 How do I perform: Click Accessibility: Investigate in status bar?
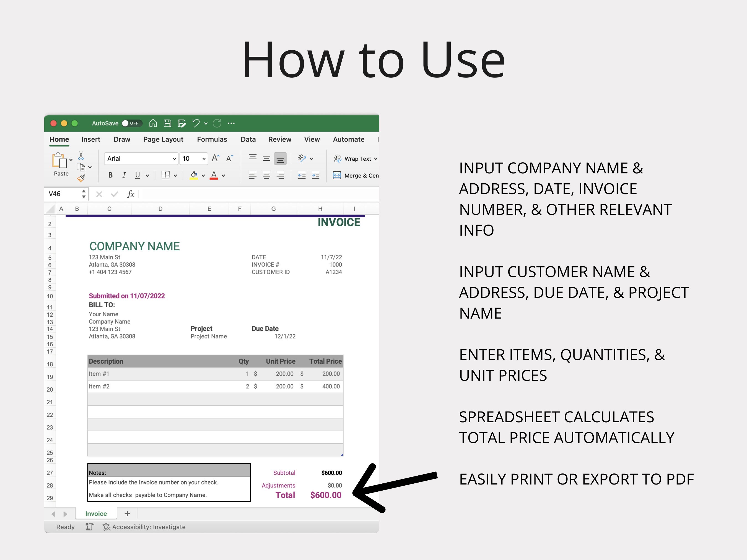point(149,527)
